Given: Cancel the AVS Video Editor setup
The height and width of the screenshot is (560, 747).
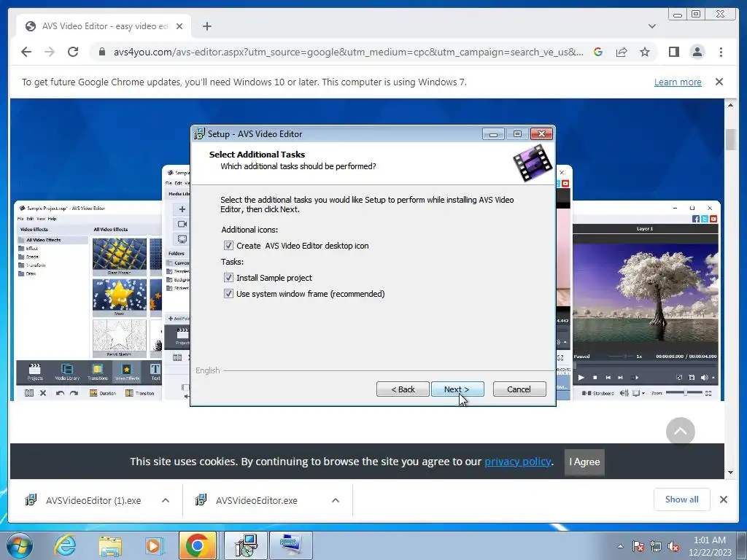Looking at the screenshot, I should point(519,389).
